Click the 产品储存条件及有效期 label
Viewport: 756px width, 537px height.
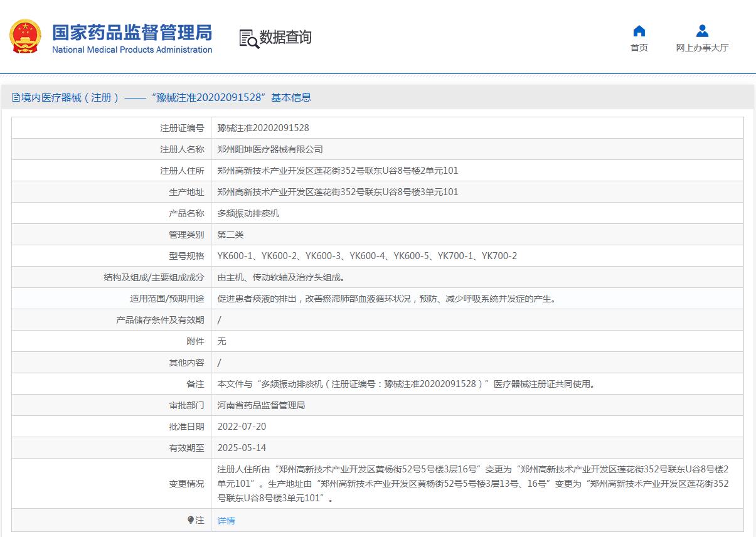(161, 320)
